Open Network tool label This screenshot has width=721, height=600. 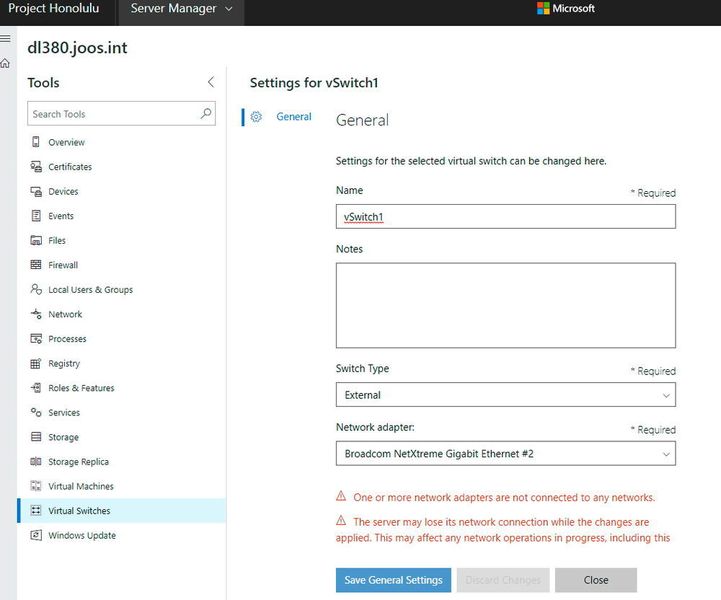[65, 314]
